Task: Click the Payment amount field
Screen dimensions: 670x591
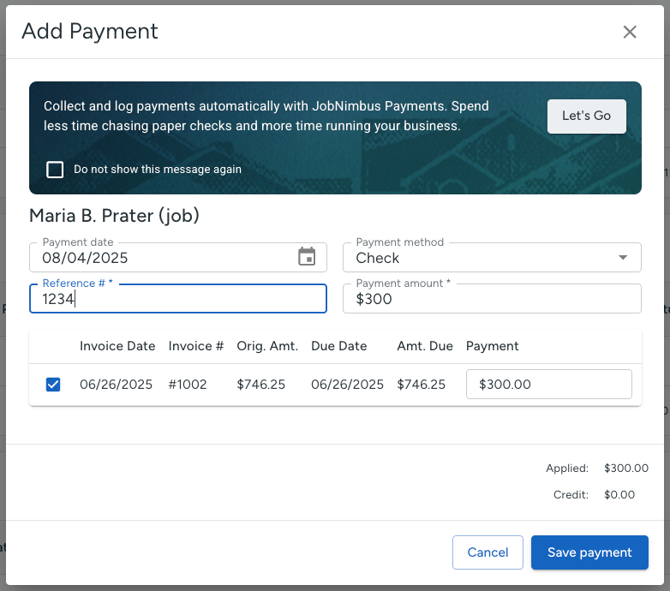Action: tap(491, 299)
